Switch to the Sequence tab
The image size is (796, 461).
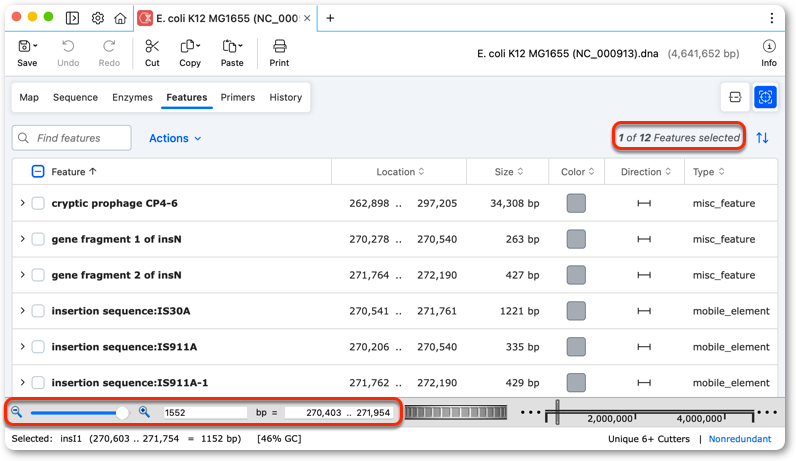coord(75,97)
